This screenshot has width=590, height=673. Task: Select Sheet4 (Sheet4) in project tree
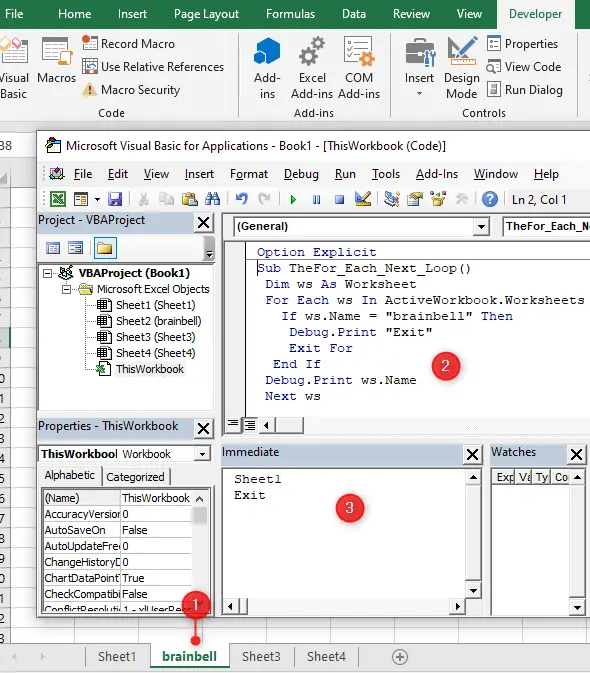click(146, 353)
